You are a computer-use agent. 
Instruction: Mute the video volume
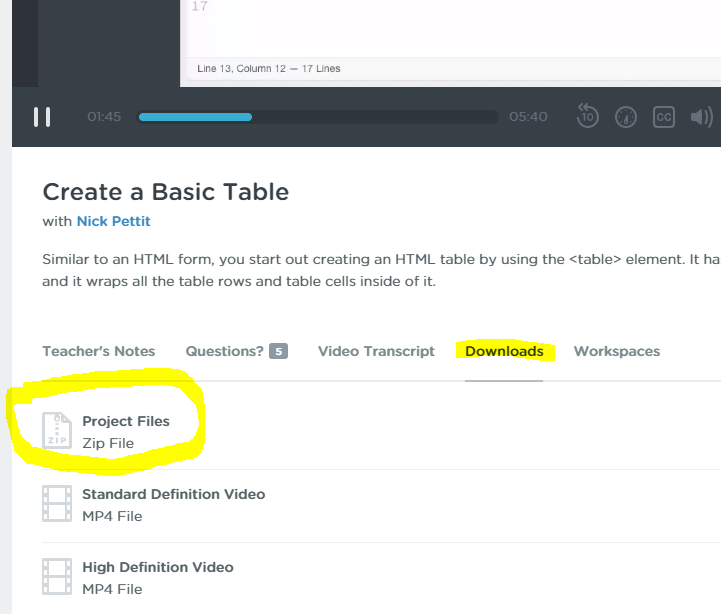pos(700,117)
